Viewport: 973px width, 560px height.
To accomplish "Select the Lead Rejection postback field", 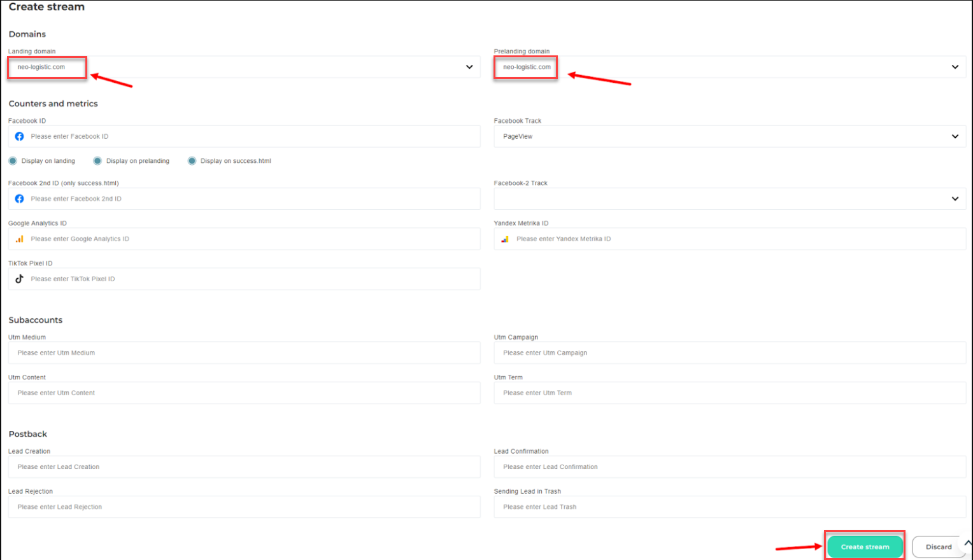I will pos(245,507).
